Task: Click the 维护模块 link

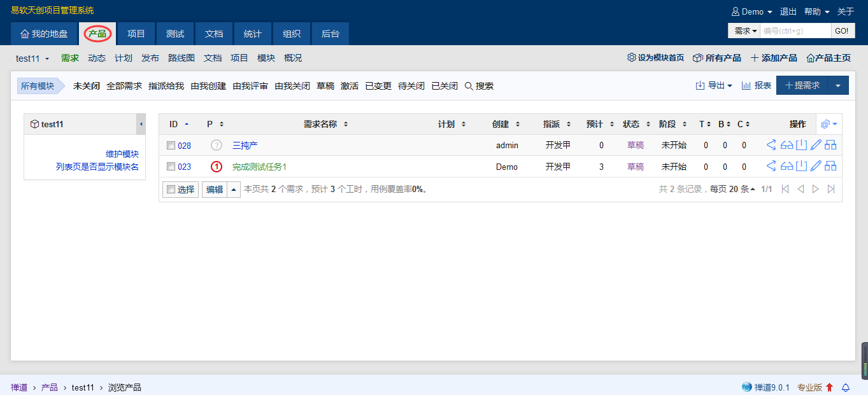Action: click(x=122, y=154)
